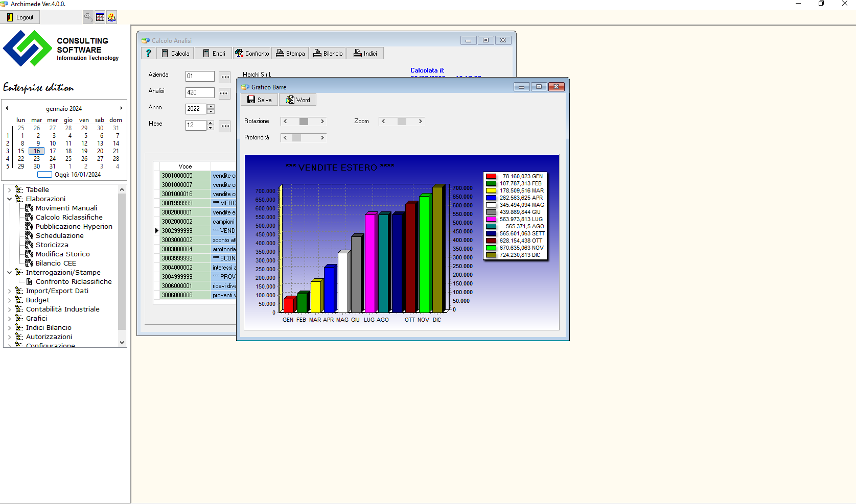
Task: Select row 3006000006 in Voce table
Action: click(x=185, y=295)
